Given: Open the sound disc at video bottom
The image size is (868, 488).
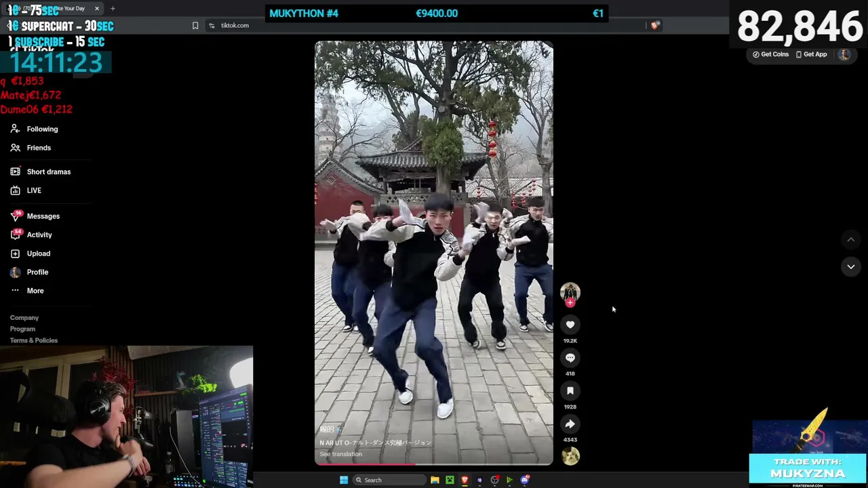Looking at the screenshot, I should click(x=570, y=456).
